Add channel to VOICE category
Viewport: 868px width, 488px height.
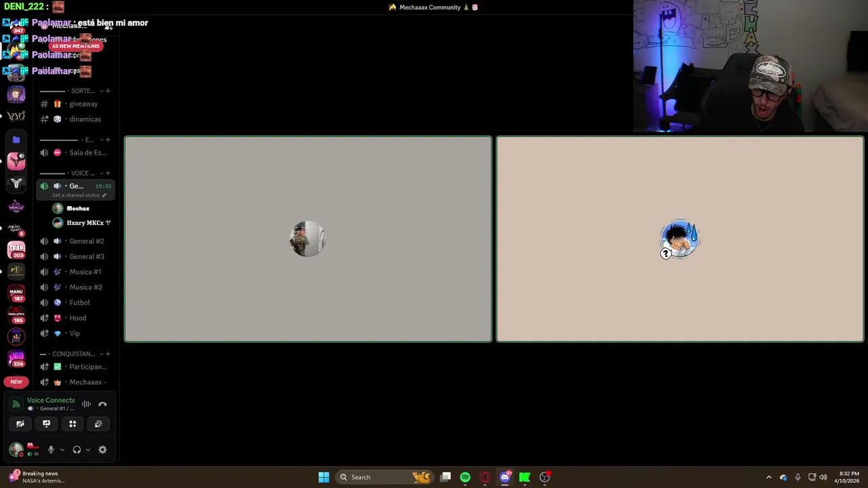108,173
